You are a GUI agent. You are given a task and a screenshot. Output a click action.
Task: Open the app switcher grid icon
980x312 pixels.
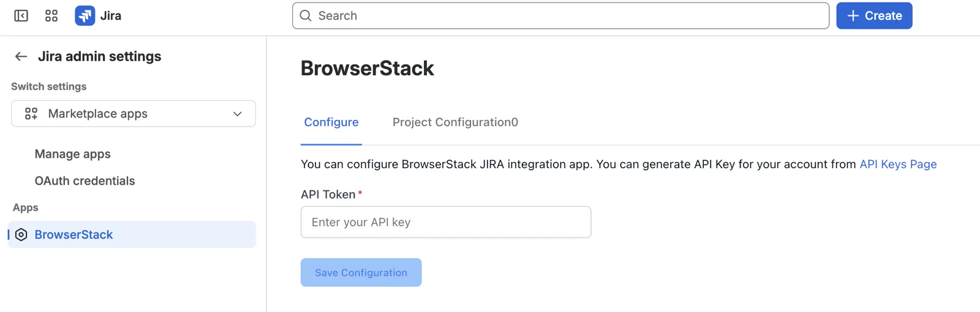51,16
